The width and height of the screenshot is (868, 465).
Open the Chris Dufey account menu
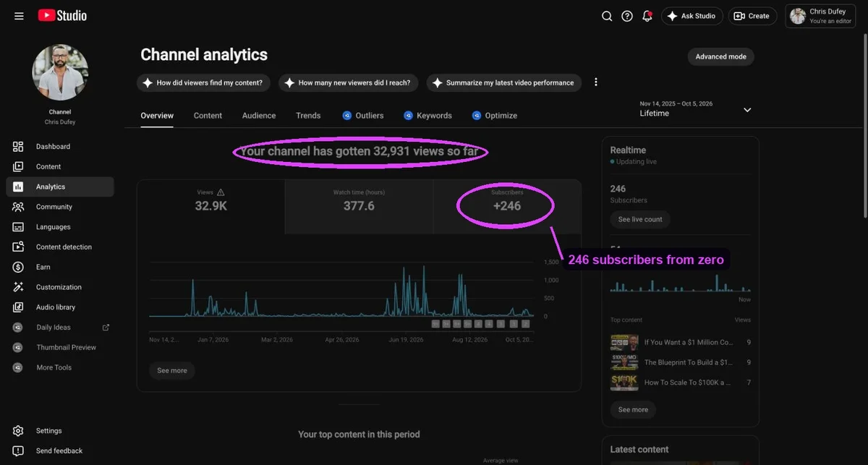click(821, 16)
